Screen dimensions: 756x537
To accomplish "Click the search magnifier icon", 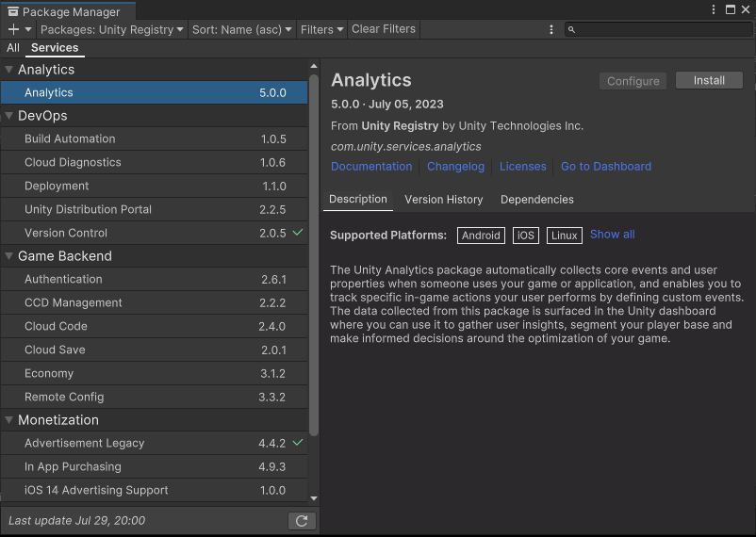I will (571, 30).
